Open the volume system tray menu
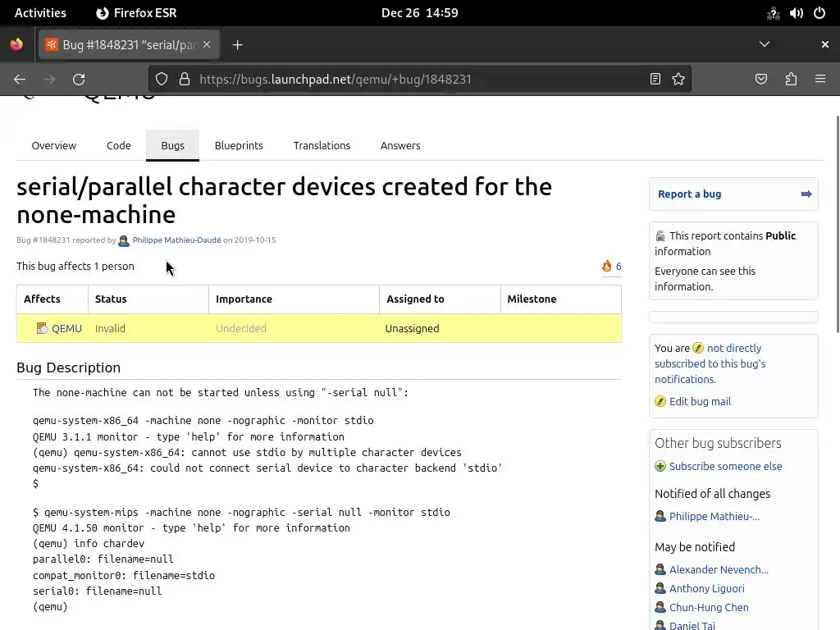 (796, 13)
